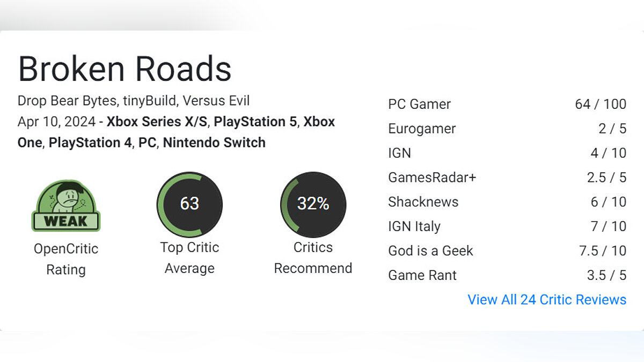Select the IGN review entry
The image size is (644, 362).
(399, 153)
